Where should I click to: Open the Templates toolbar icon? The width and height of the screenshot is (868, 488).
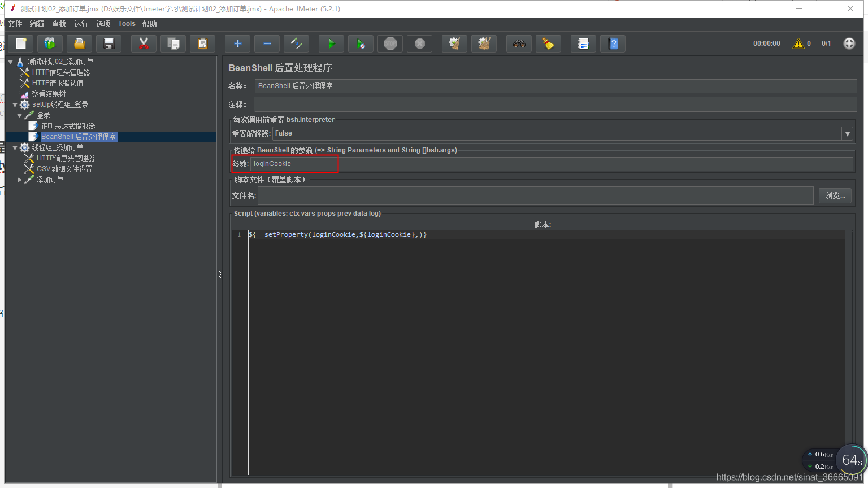point(50,43)
